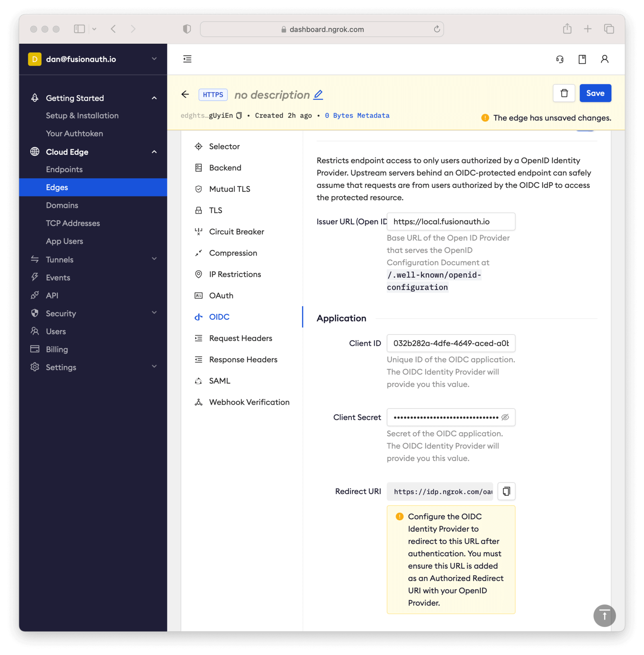Click the collapse sidebar menu icon
This screenshot has width=644, height=655.
coord(187,59)
